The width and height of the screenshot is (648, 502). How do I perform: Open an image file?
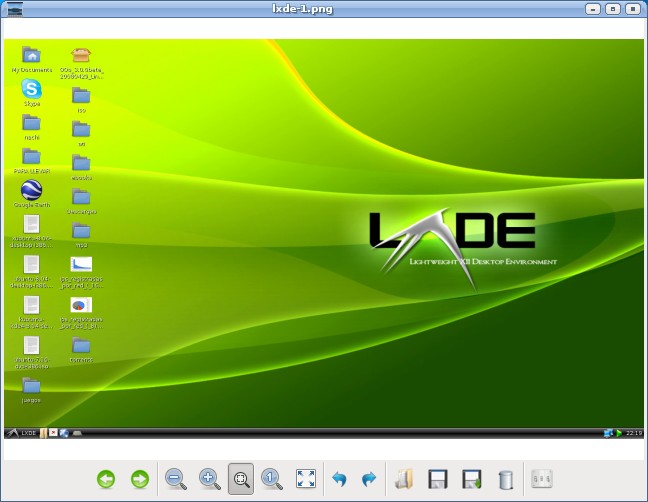click(404, 479)
